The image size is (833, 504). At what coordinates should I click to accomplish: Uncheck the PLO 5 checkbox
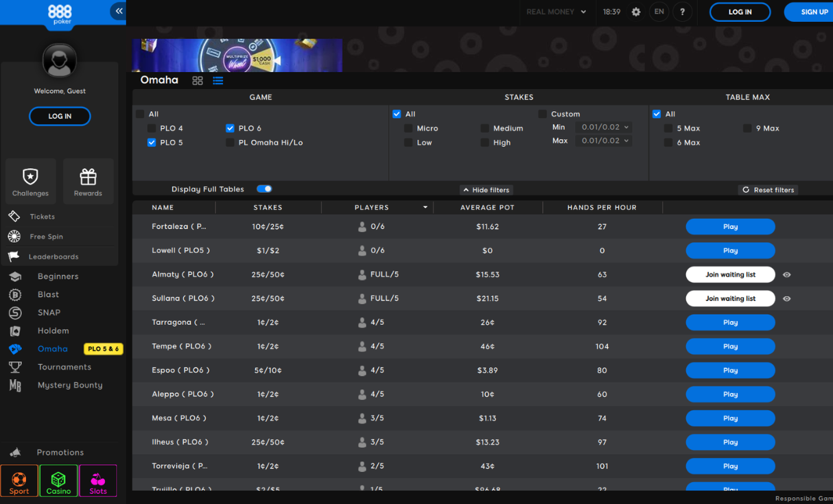pos(152,143)
